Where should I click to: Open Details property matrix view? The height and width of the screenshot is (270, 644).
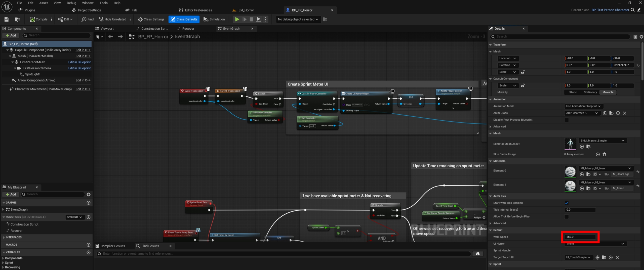(x=635, y=37)
